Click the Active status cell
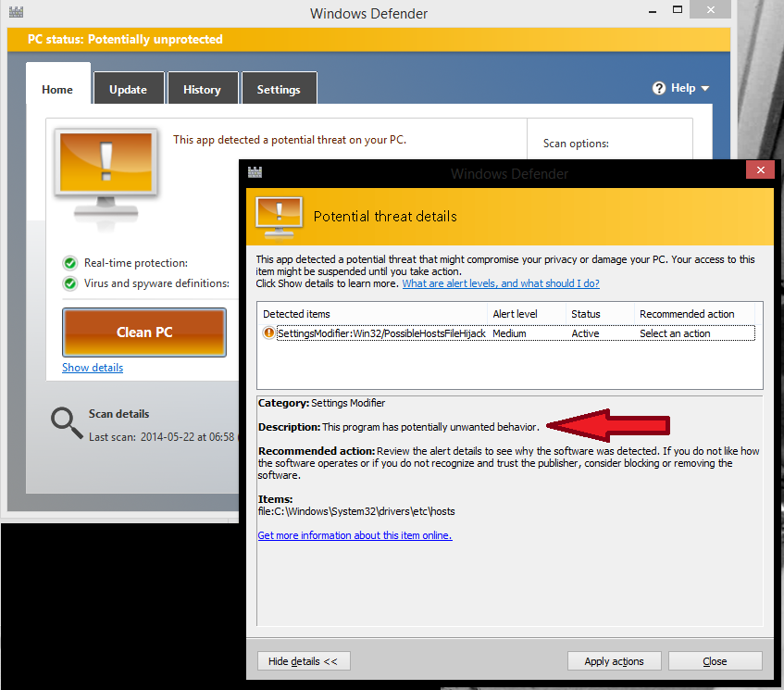The width and height of the screenshot is (784, 690). click(x=585, y=333)
